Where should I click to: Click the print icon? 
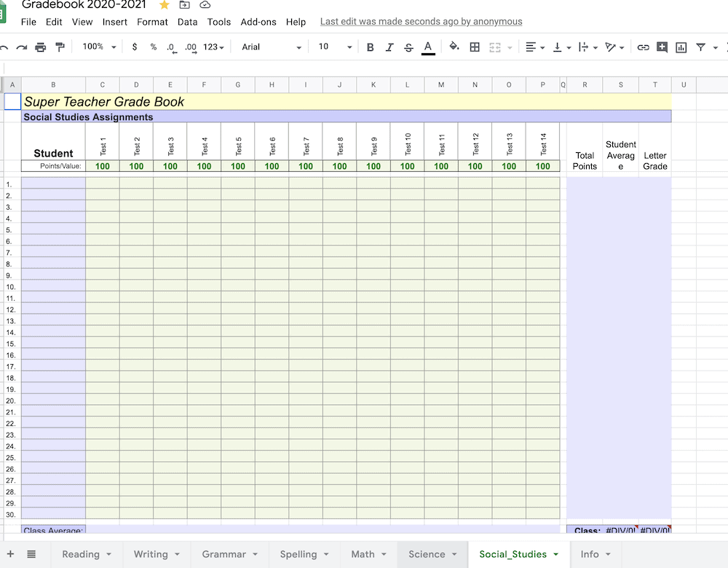41,47
